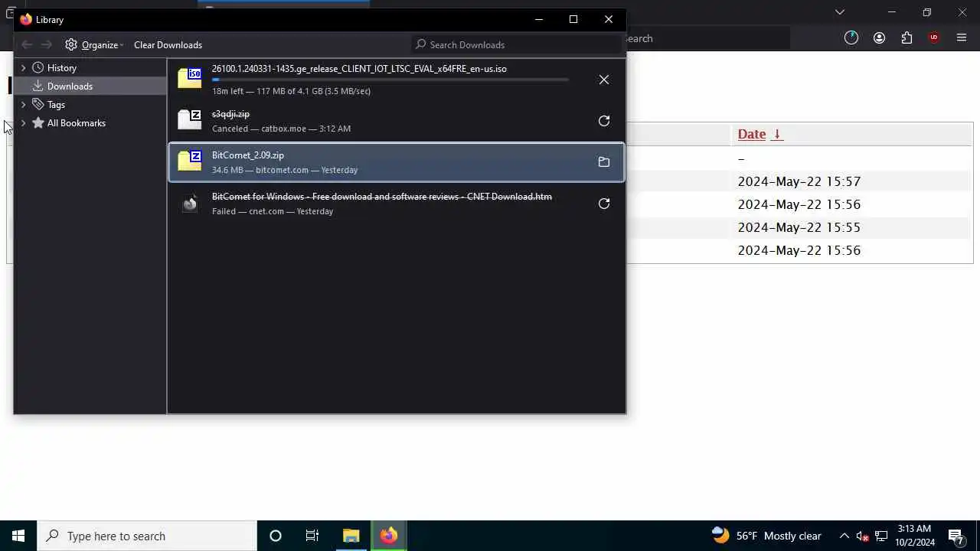Image resolution: width=980 pixels, height=551 pixels.
Task: Click the ISO file icon
Action: (x=190, y=79)
